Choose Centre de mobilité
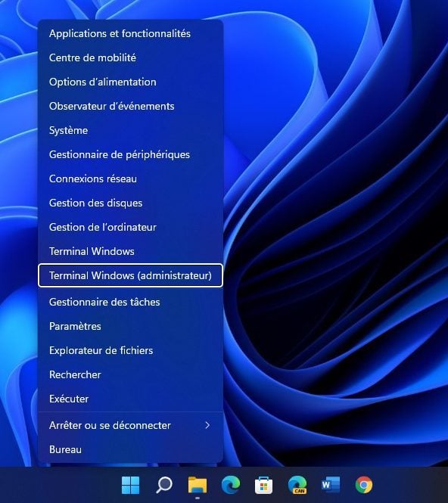 (130, 57)
